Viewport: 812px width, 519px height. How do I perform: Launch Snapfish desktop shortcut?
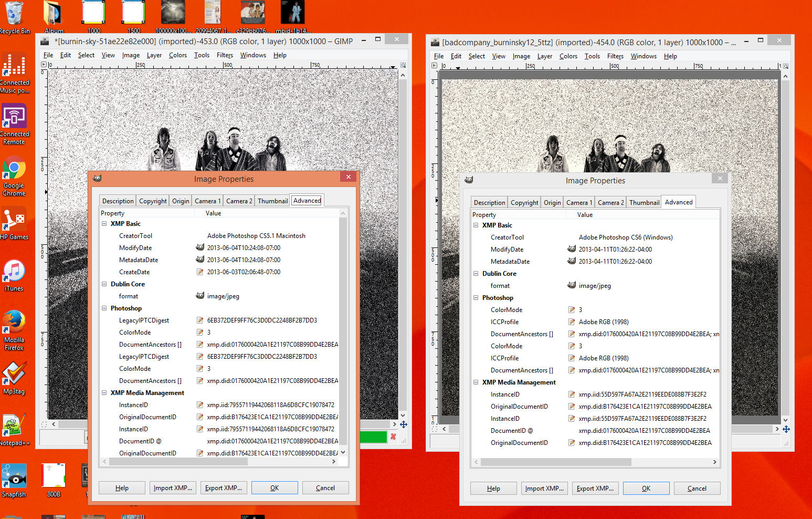click(14, 481)
